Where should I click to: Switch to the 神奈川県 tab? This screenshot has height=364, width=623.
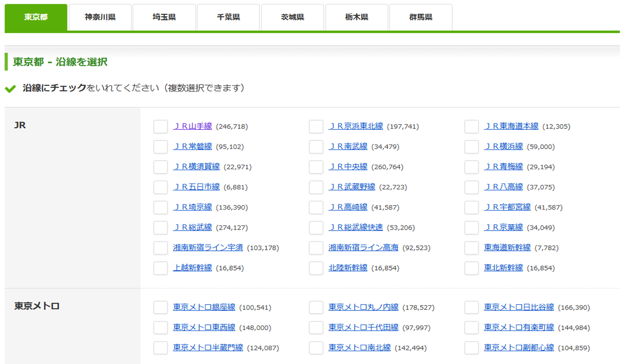tap(100, 17)
